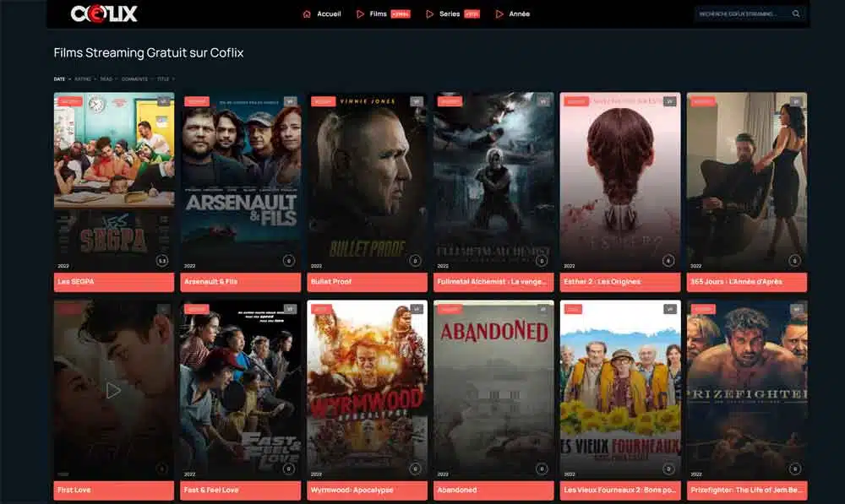Image resolution: width=845 pixels, height=504 pixels.
Task: Sort films by Rating
Action: [83, 79]
